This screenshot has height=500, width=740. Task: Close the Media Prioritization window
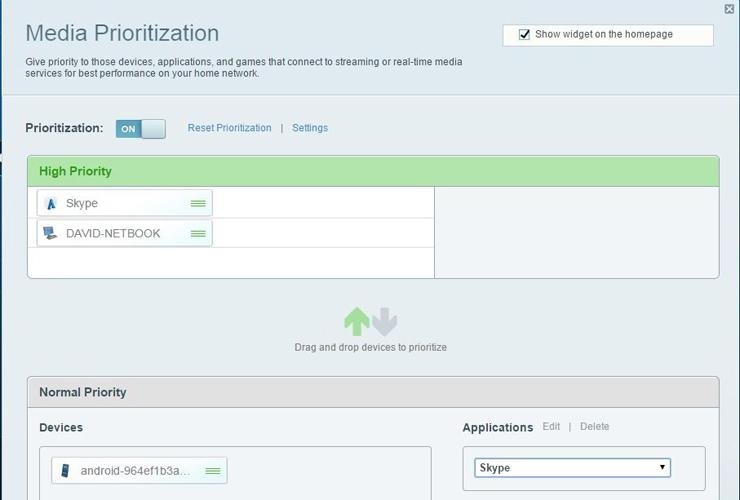[x=729, y=9]
